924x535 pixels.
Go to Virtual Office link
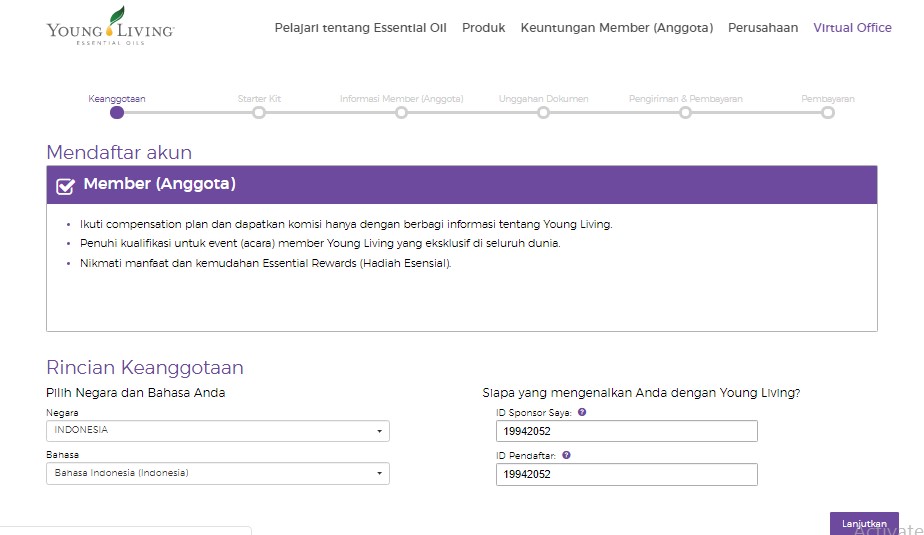tap(853, 28)
